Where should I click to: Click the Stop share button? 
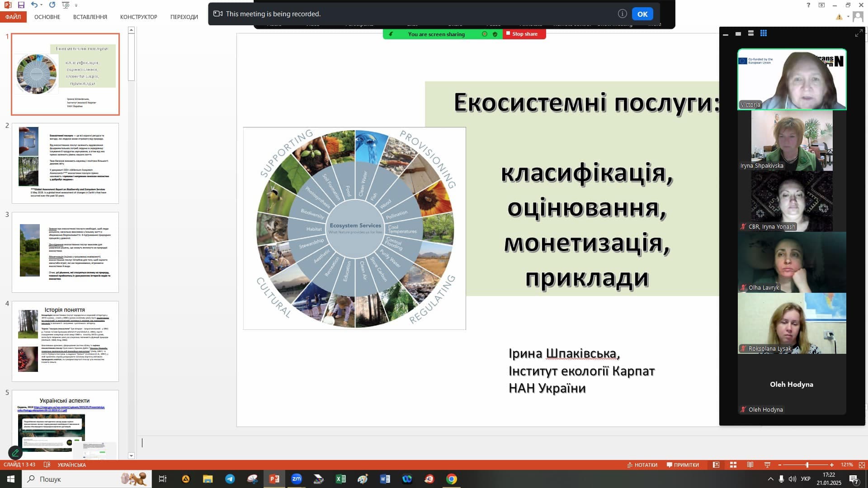click(x=524, y=34)
